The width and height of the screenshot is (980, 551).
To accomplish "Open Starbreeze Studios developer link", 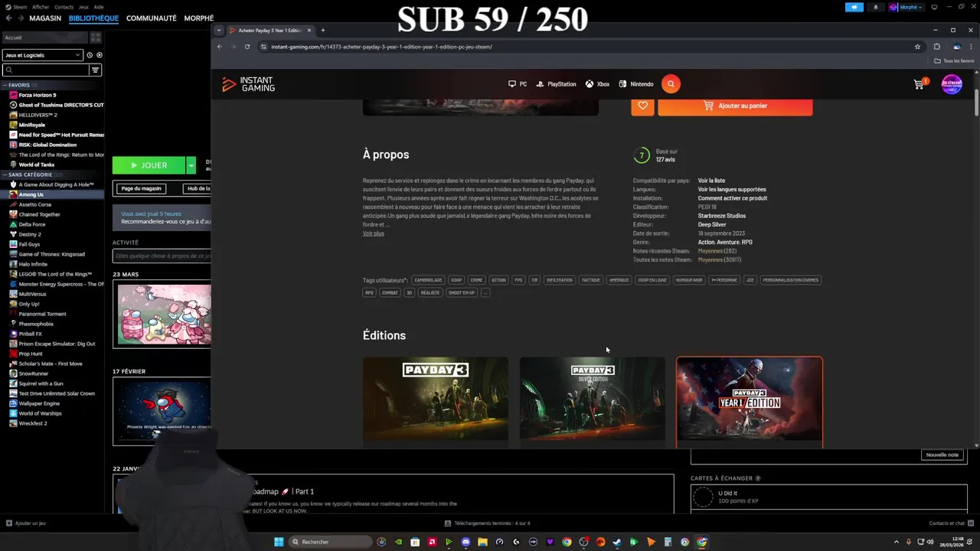I will point(722,216).
